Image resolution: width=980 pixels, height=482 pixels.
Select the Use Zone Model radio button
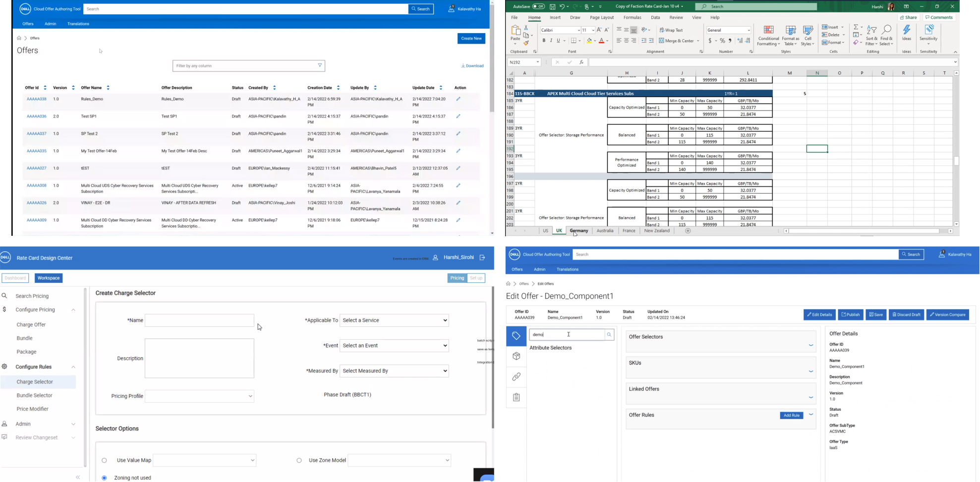coord(299,460)
